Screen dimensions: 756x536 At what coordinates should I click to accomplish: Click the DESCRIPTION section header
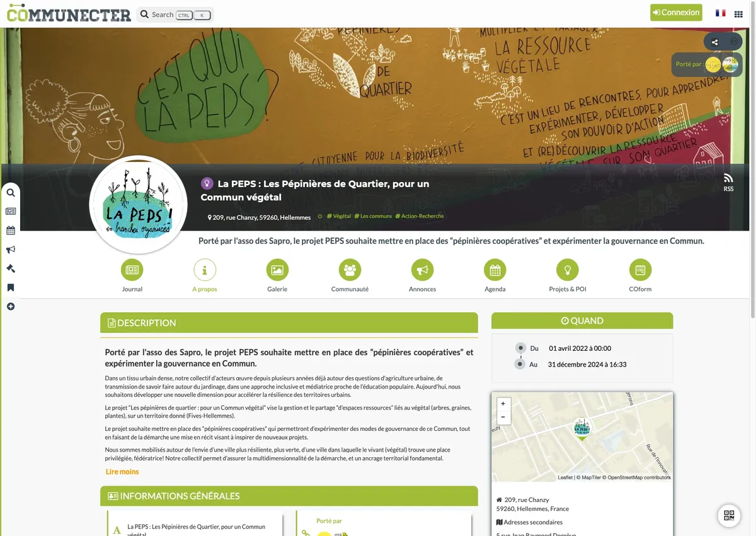(289, 322)
